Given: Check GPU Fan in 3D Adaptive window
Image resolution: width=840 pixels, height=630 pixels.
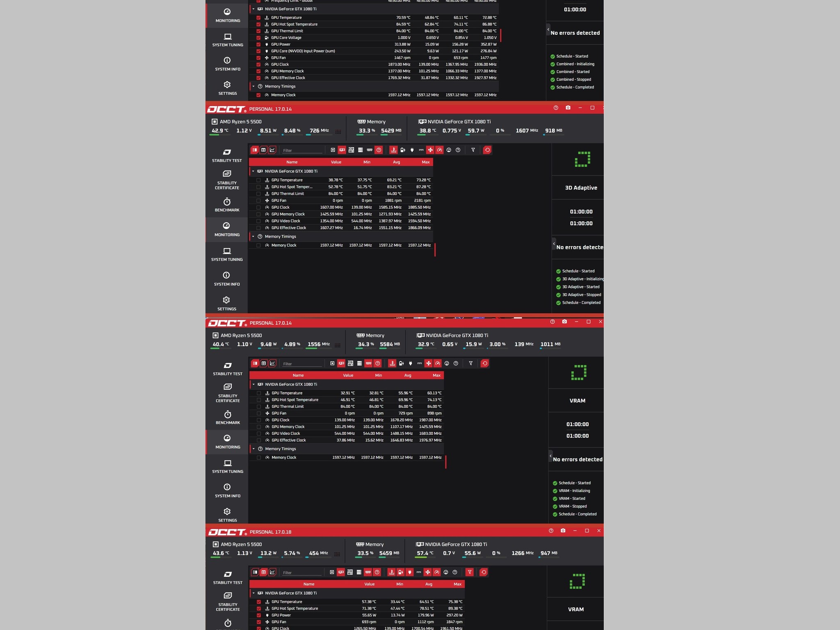Looking at the screenshot, I should [258, 201].
